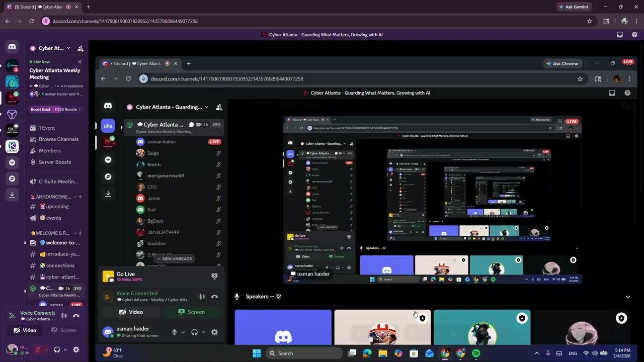Image resolution: width=644 pixels, height=362 pixels.
Task: Unmute microphone in the outer user panel
Action: 38,349
